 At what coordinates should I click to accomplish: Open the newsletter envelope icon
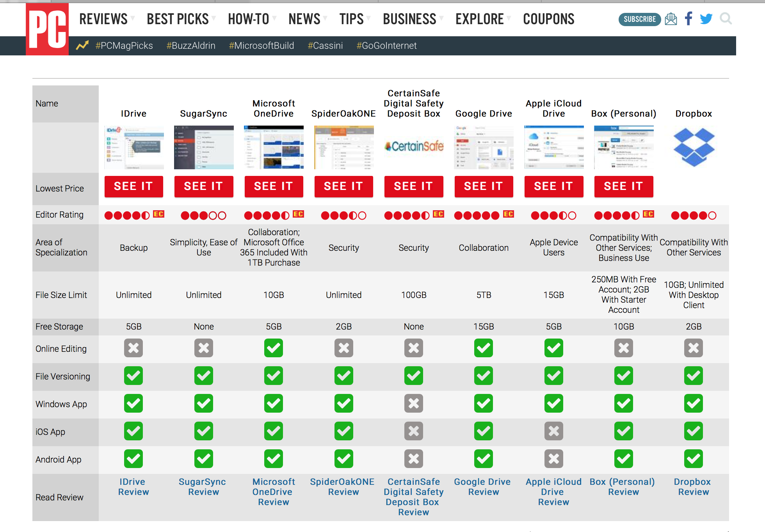pos(671,19)
